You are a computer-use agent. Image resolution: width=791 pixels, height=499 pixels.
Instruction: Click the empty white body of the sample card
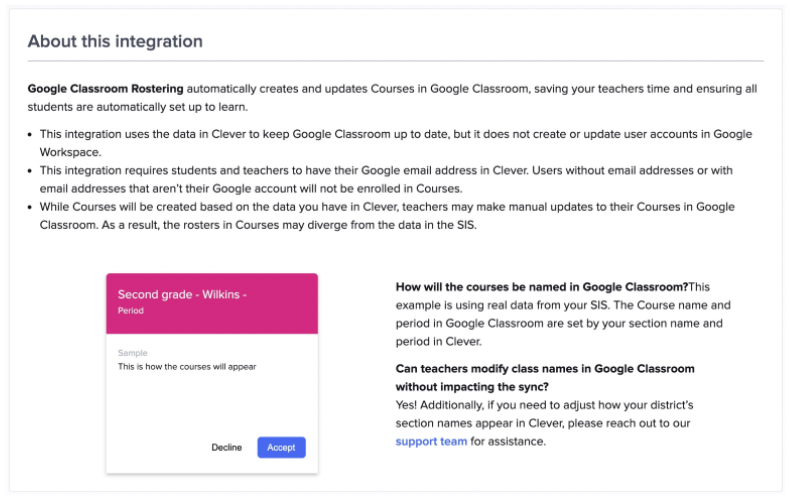pyautogui.click(x=211, y=405)
